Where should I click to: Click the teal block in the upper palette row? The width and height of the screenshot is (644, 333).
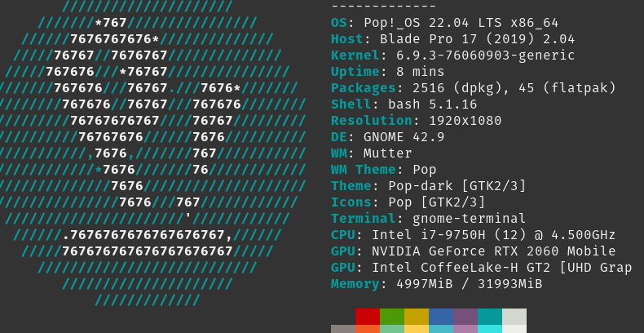490,317
